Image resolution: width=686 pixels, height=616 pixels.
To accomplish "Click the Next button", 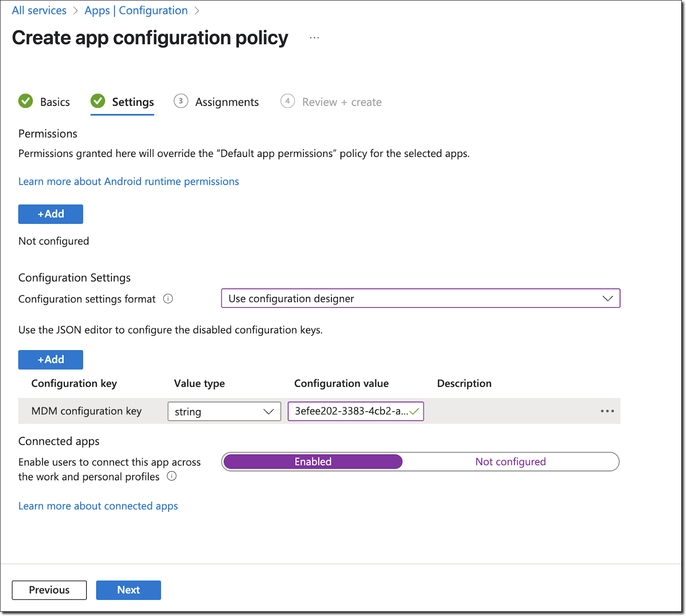I will pyautogui.click(x=129, y=590).
